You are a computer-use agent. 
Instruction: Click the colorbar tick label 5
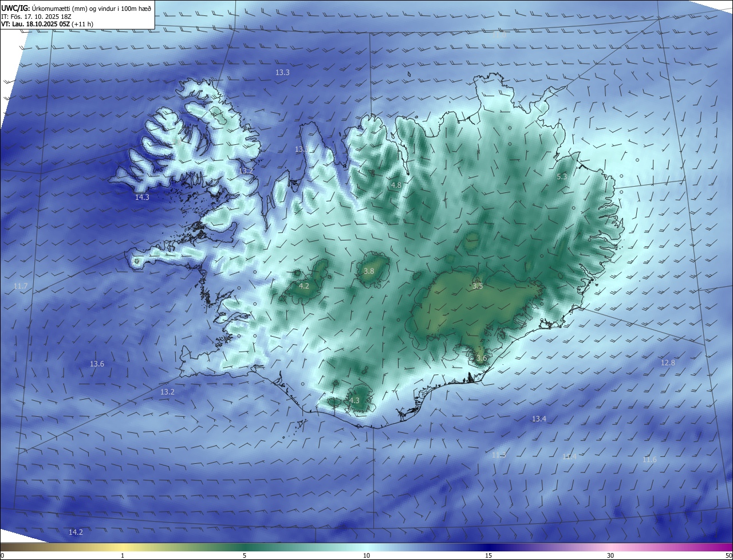[x=245, y=555]
